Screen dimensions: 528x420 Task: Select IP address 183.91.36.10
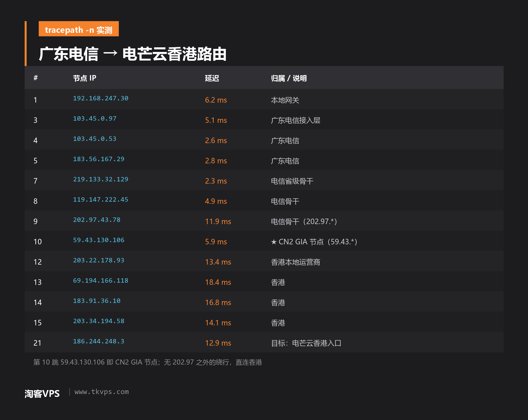tap(97, 301)
